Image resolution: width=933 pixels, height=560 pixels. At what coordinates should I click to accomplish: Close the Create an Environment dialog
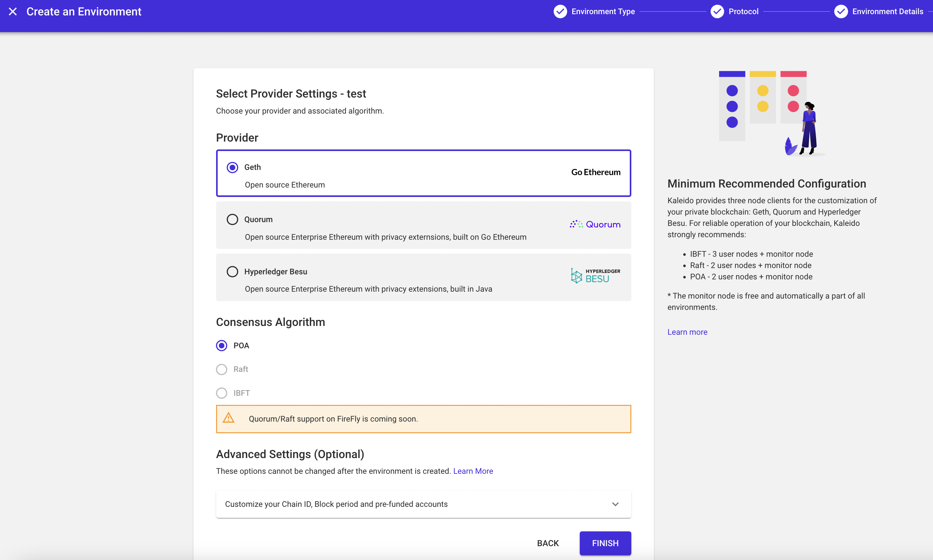click(x=13, y=12)
